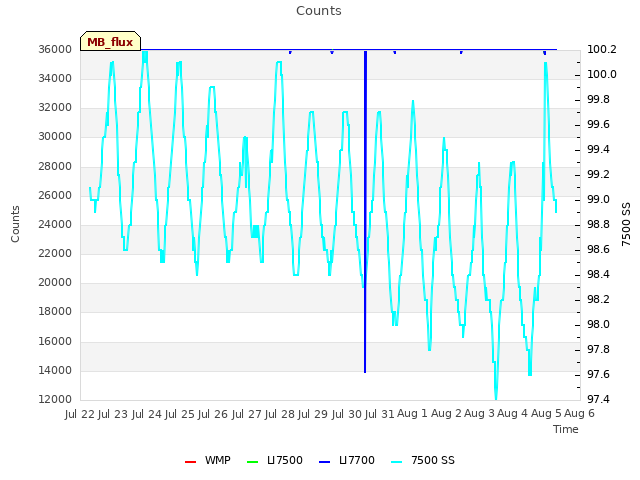Click the Jul 30 date tick label
The width and height of the screenshot is (640, 480).
(x=347, y=414)
